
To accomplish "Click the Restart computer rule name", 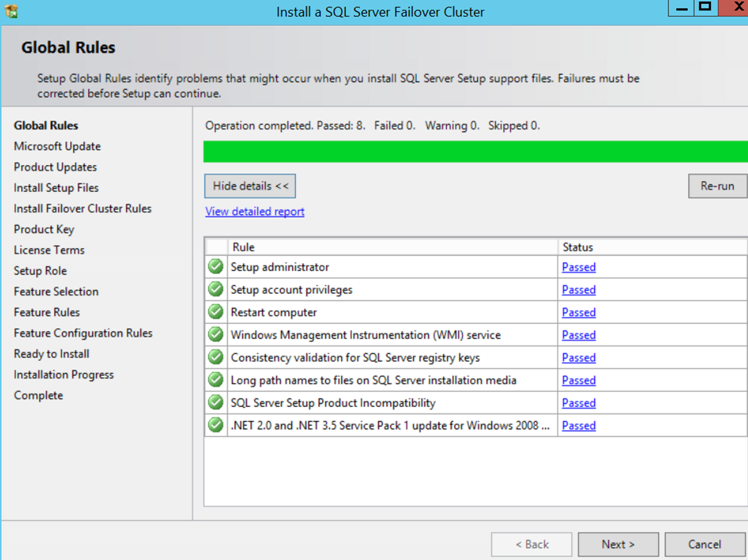I will tap(273, 312).
